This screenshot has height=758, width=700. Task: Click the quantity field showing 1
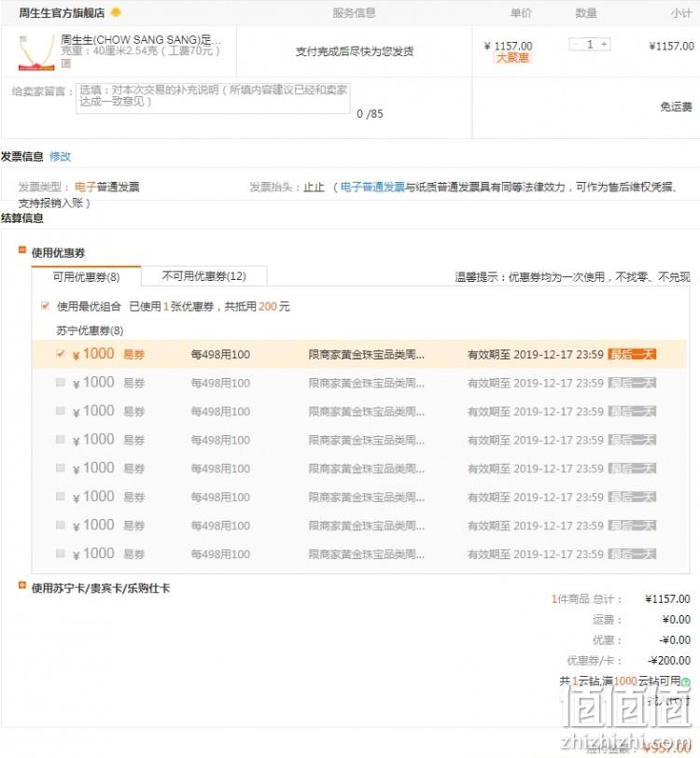[590, 45]
